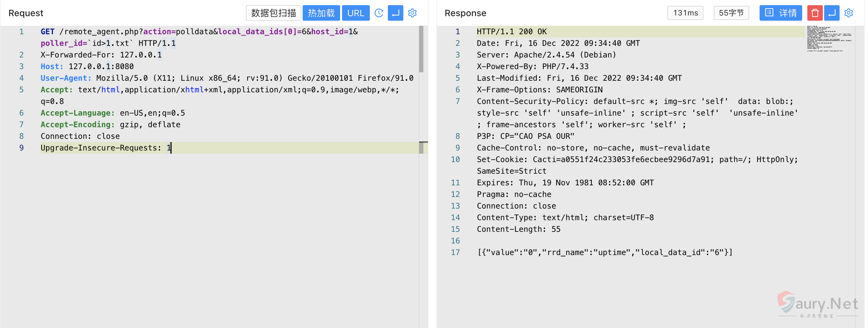Toggle line wrap in Response panel
Screen dimensions: 868x328
(831, 13)
